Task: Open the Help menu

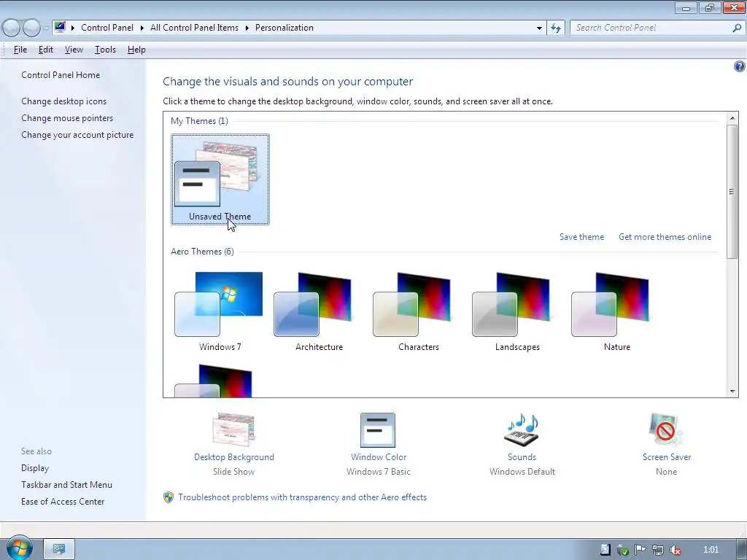Action: tap(136, 50)
